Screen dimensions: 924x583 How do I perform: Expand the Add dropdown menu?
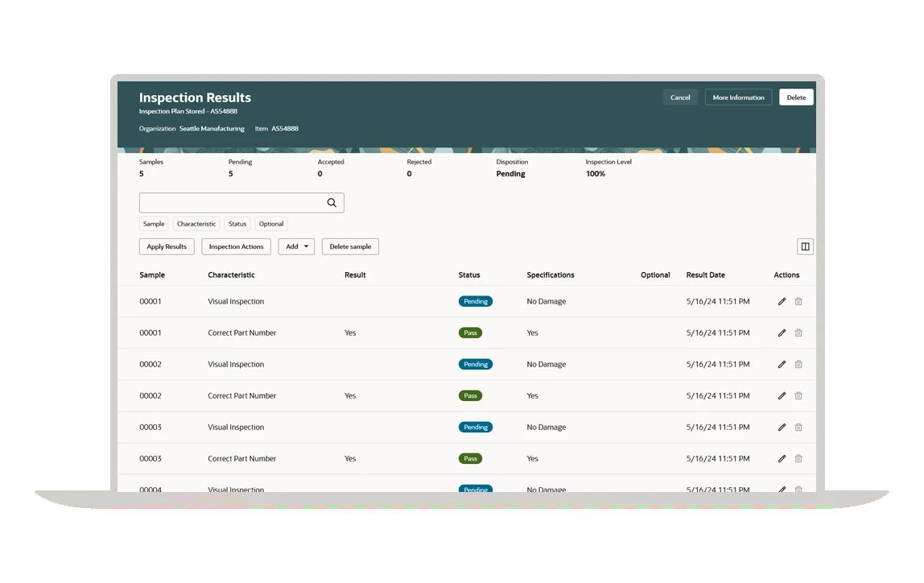point(296,247)
